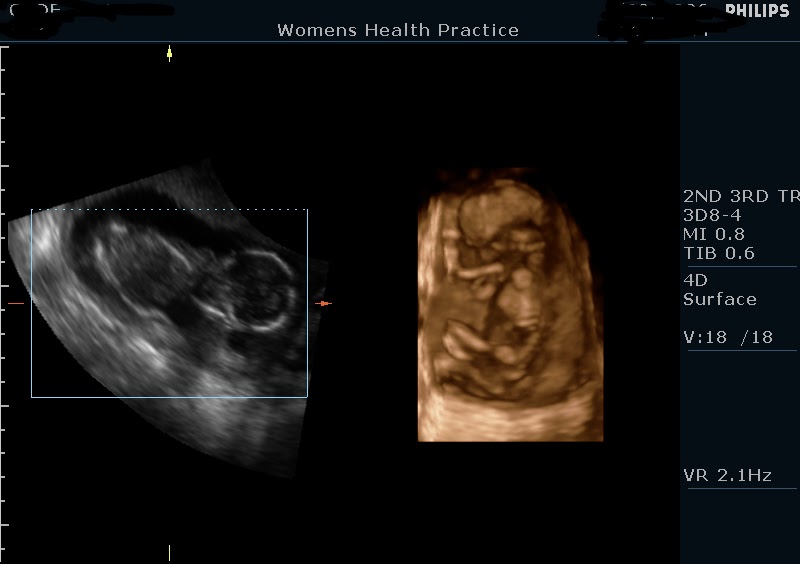This screenshot has height=564, width=800.
Task: Click the dotted top edge of ROI box
Action: click(169, 209)
